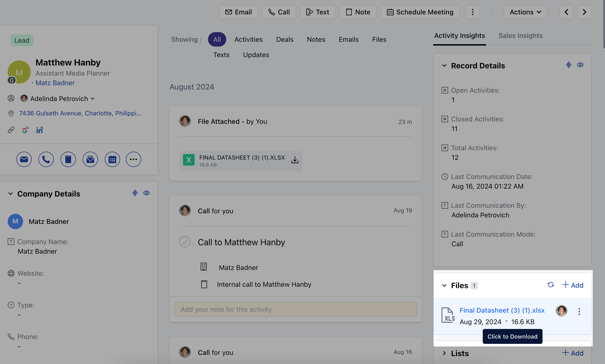Click the location pin icon beside address
This screenshot has width=605, height=364.
pyautogui.click(x=11, y=113)
